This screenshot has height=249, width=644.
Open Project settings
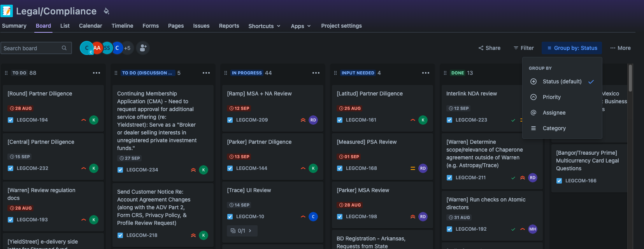point(341,26)
